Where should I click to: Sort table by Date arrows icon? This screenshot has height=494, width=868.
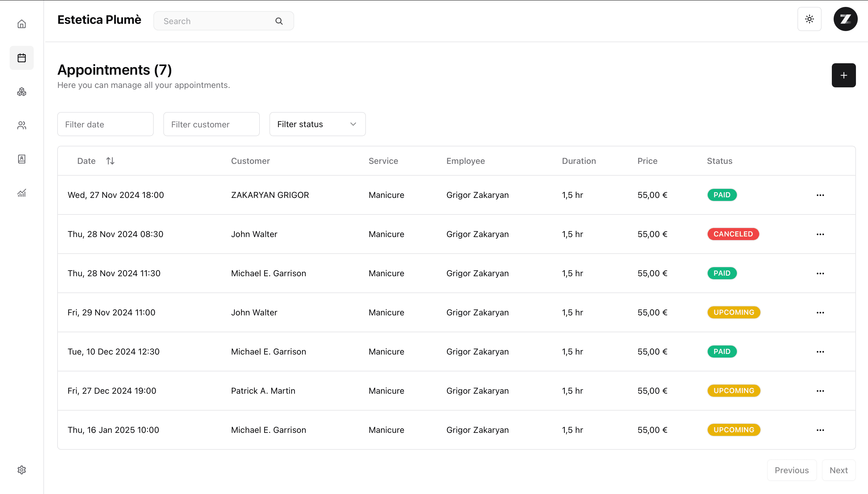[x=110, y=161]
